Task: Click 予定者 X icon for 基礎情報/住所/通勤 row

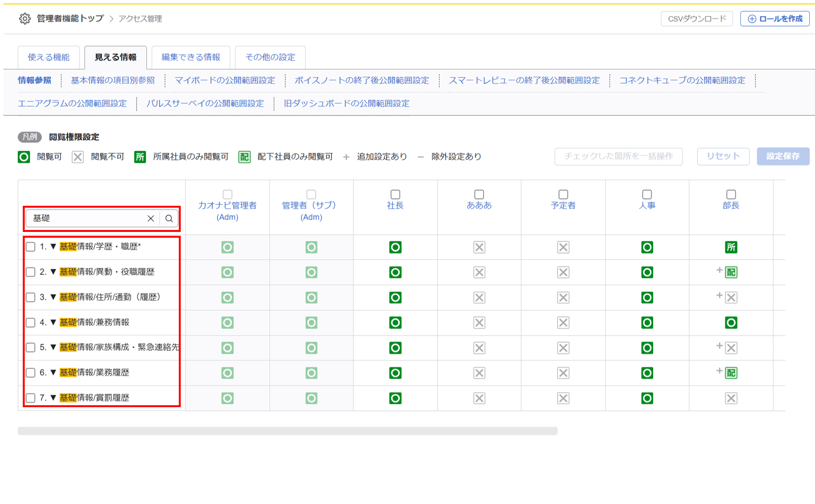Action: [x=563, y=298]
